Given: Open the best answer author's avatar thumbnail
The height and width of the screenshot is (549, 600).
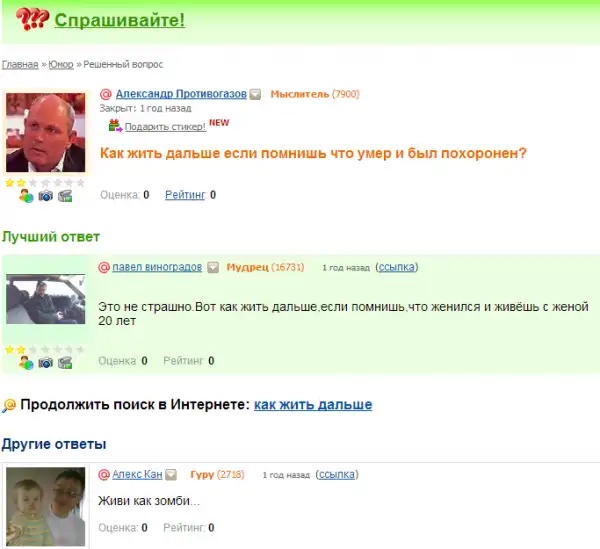Looking at the screenshot, I should click(x=46, y=299).
